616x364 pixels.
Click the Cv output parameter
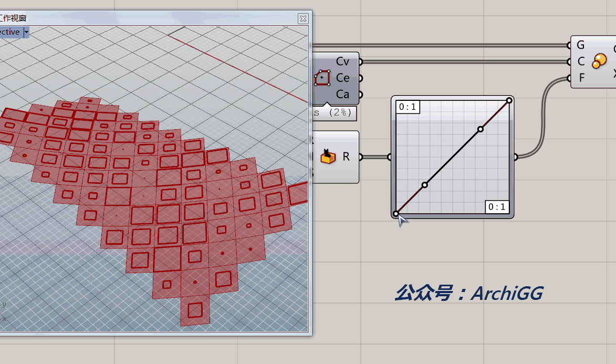click(x=342, y=61)
